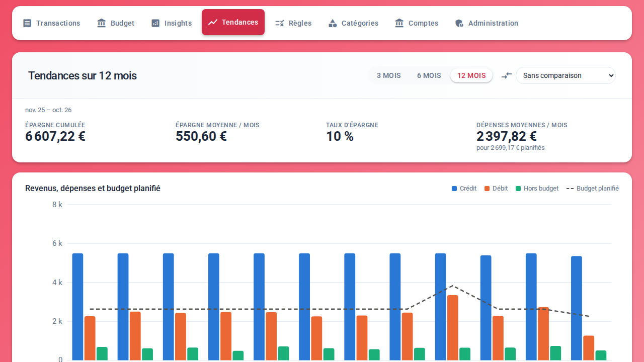Open the Sans comparaison dropdown

[x=566, y=75]
